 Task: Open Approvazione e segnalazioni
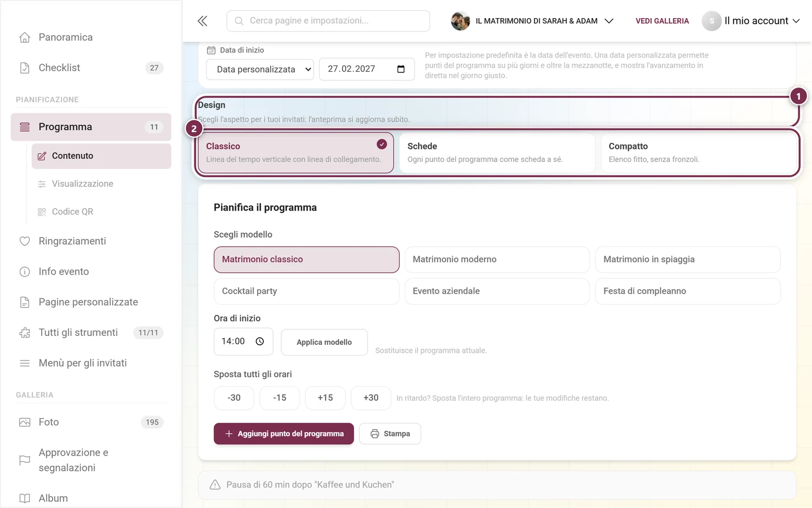click(x=91, y=460)
